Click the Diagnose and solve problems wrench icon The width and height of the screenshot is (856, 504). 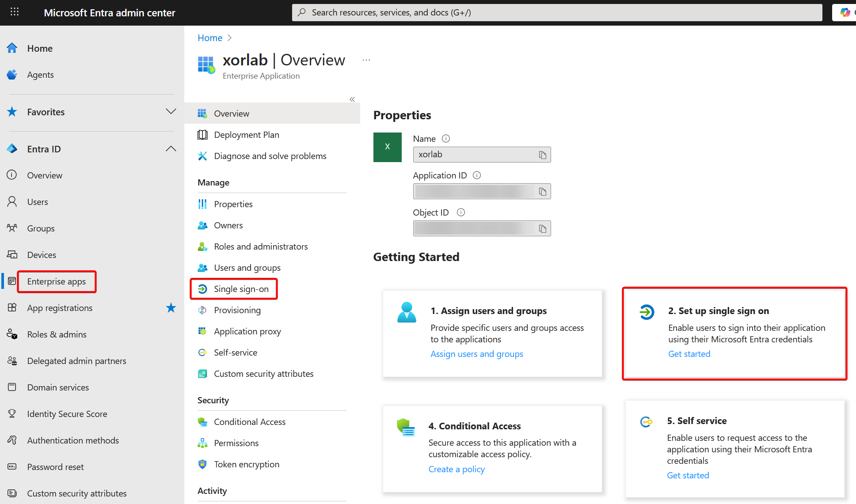tap(202, 156)
